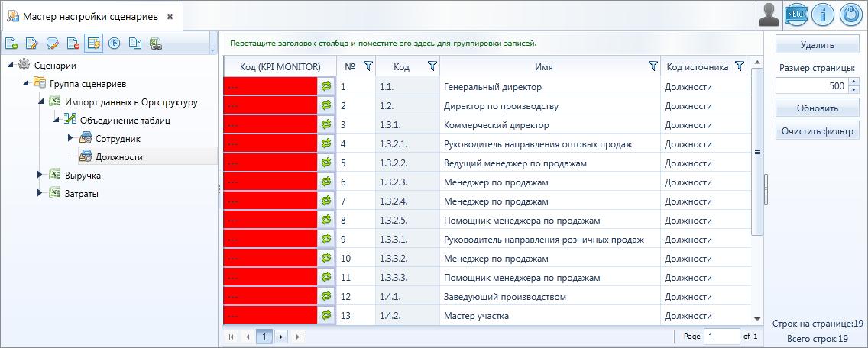
Task: Click refresh icon in row number 11
Action: [326, 277]
